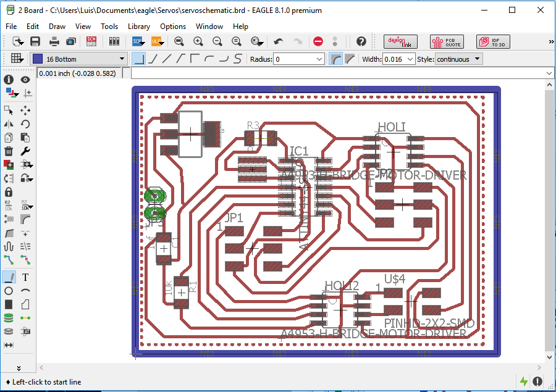
Task: Click the Show (eye) tool
Action: pos(25,80)
